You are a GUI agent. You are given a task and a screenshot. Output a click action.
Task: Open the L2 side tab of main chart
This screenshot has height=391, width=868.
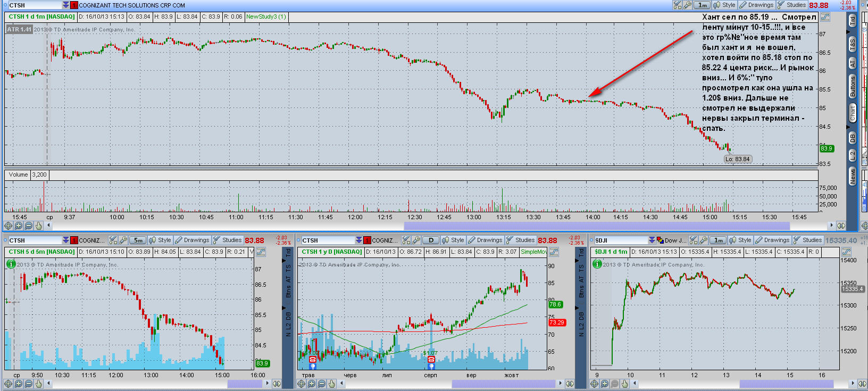click(853, 155)
